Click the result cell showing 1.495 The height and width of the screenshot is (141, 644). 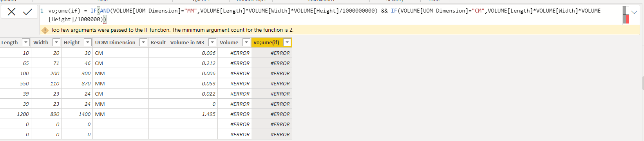point(183,114)
